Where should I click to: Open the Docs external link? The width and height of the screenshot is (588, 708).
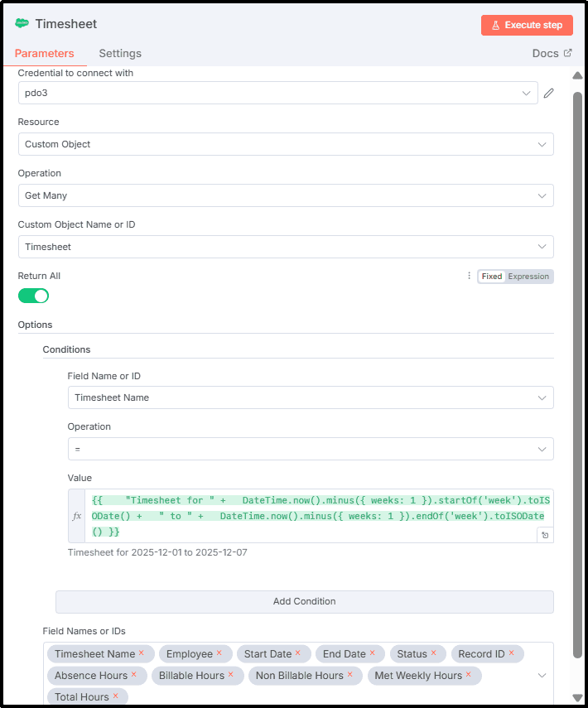point(552,53)
